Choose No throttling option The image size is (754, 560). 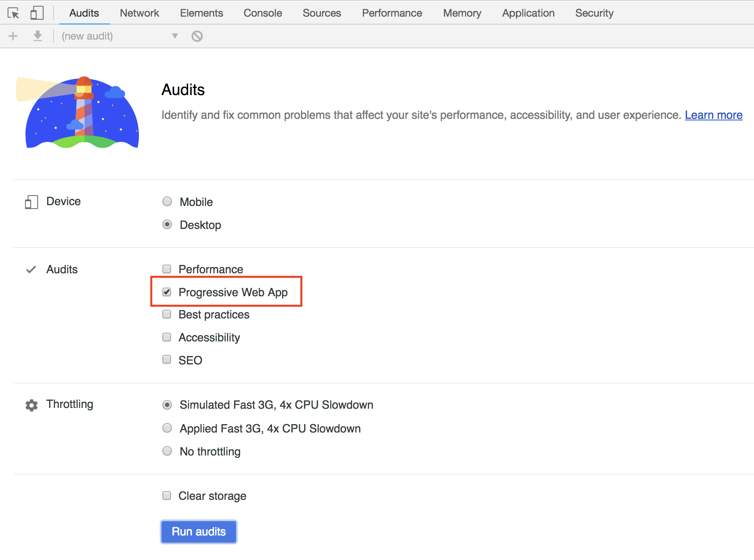(167, 451)
